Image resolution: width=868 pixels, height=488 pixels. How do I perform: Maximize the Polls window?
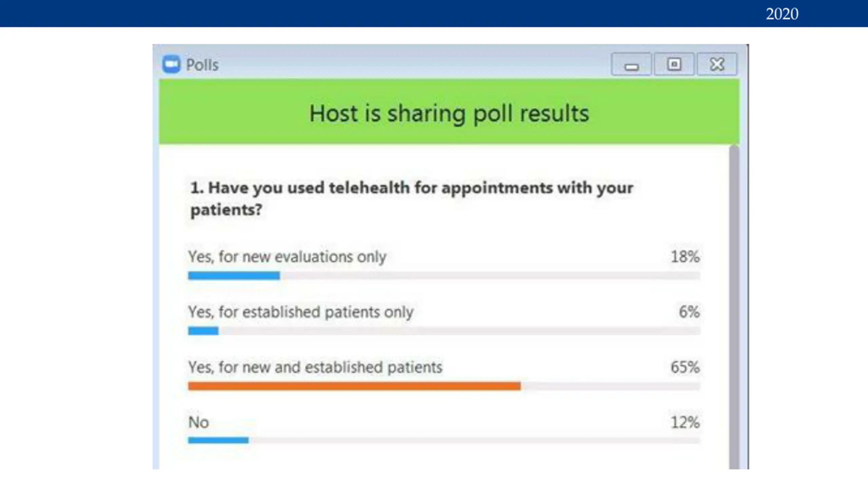[674, 64]
